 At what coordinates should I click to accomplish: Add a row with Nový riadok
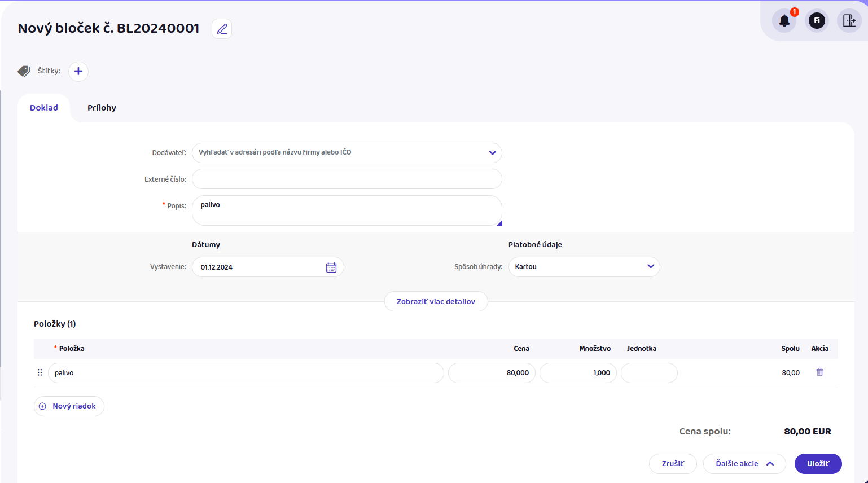[x=69, y=406]
